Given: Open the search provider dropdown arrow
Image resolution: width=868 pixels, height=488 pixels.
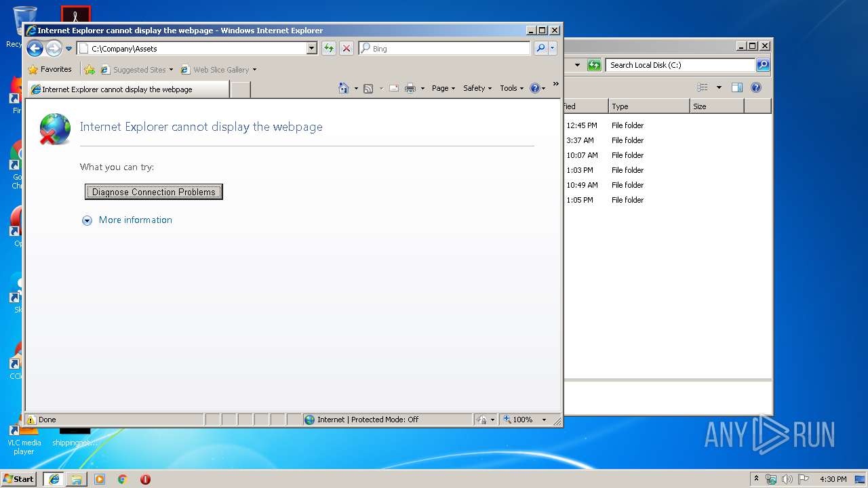Looking at the screenshot, I should click(x=553, y=48).
